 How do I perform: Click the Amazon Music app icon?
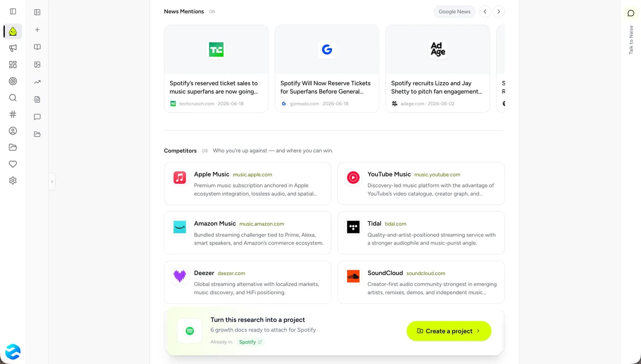(179, 227)
